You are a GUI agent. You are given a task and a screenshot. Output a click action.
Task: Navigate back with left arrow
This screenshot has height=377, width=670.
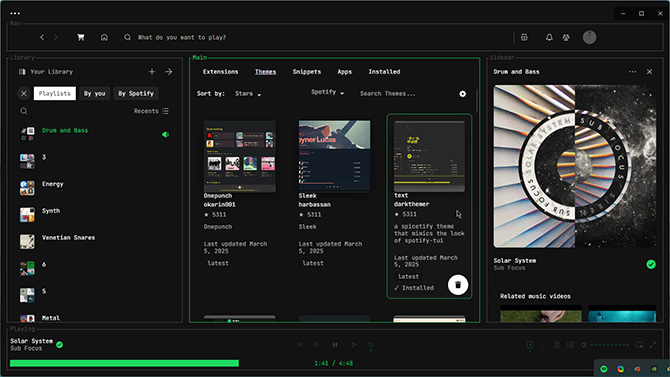coord(42,37)
